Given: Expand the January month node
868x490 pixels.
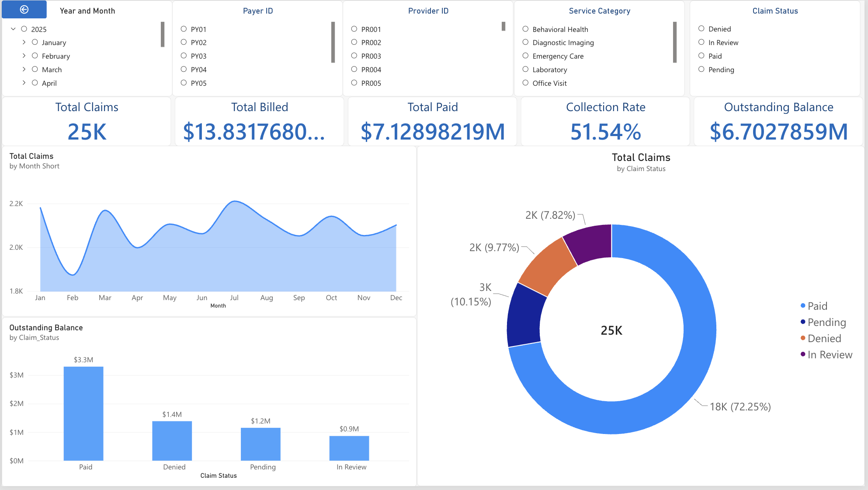Looking at the screenshot, I should pos(24,42).
